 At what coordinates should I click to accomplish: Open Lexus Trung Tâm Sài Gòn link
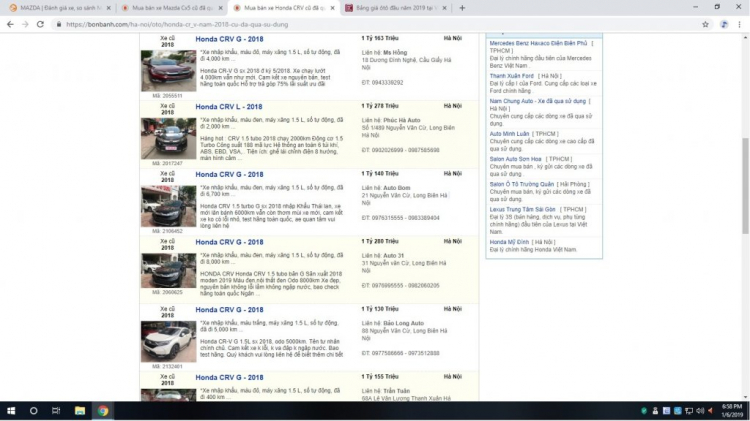point(522,210)
